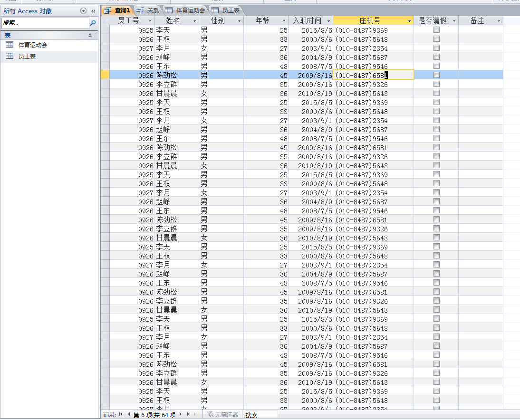Check 是否请假 box for first 李月 row
This screenshot has height=420, width=520.
tap(436, 48)
